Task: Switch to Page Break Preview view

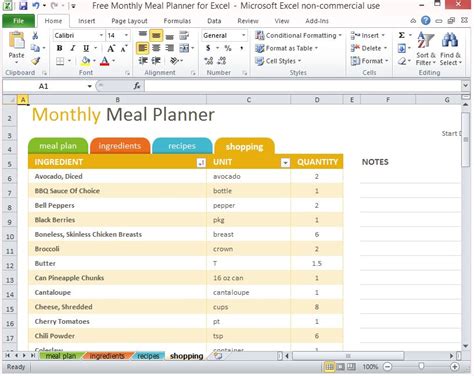Action: [351, 367]
